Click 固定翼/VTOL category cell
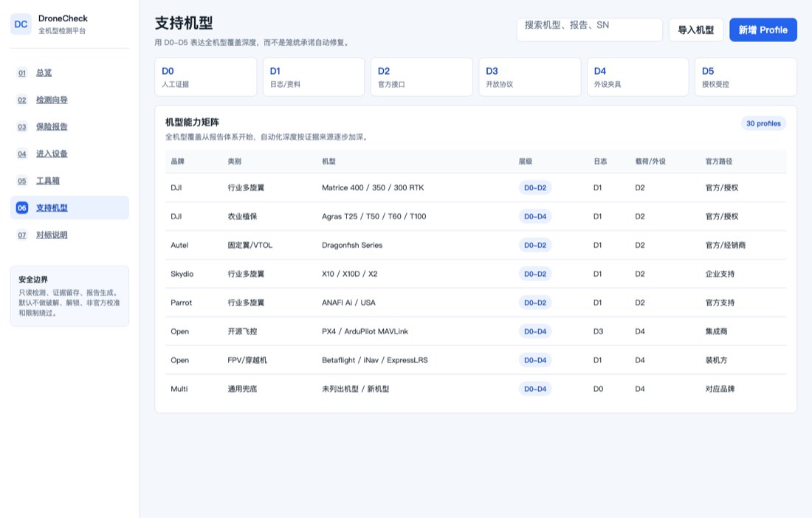 pyautogui.click(x=250, y=245)
